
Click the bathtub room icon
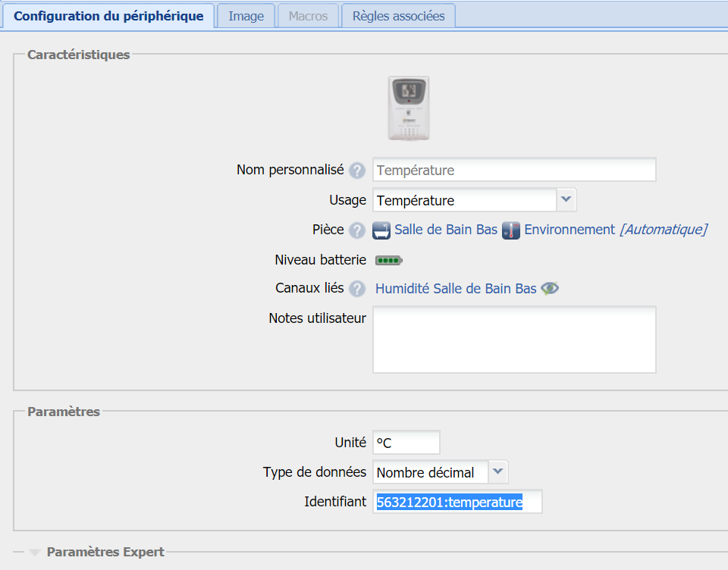click(381, 230)
